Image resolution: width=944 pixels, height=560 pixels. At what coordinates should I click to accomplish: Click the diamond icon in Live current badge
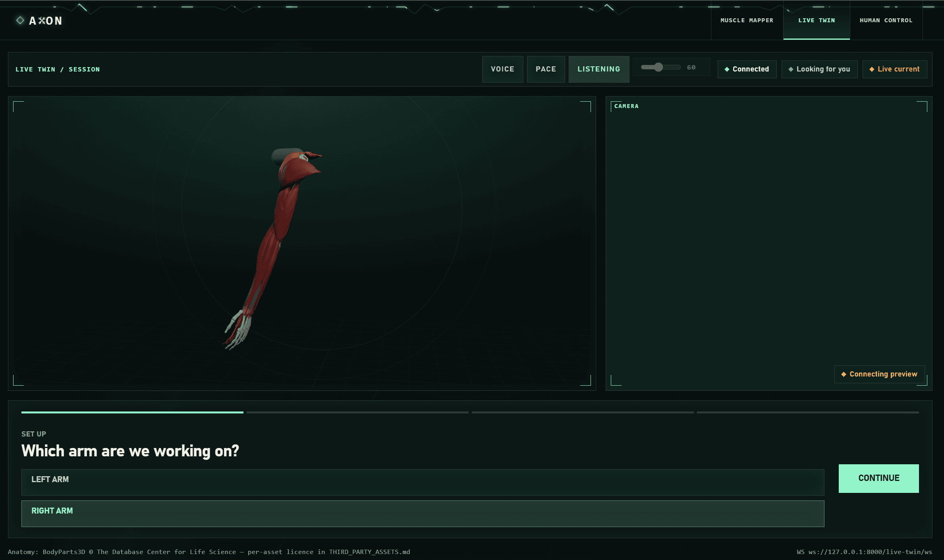coord(872,69)
